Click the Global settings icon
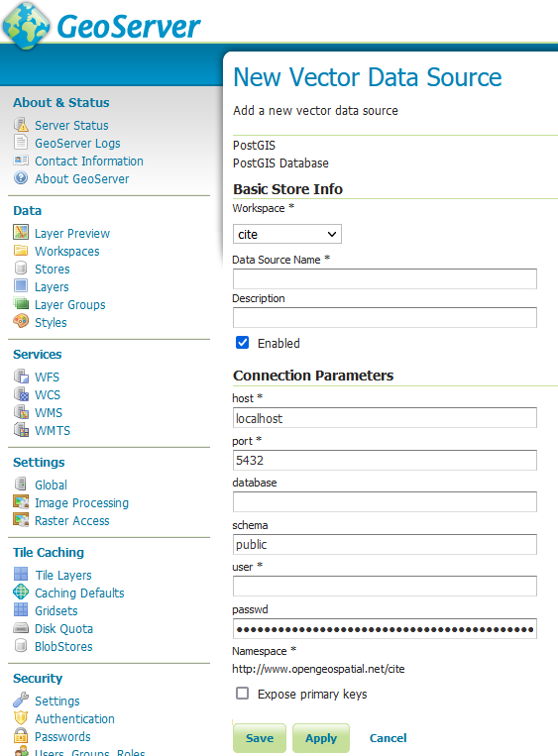558x756 pixels. pos(21,485)
